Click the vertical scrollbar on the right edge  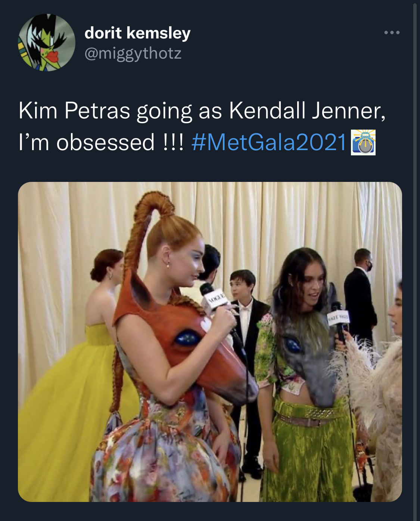click(x=414, y=224)
